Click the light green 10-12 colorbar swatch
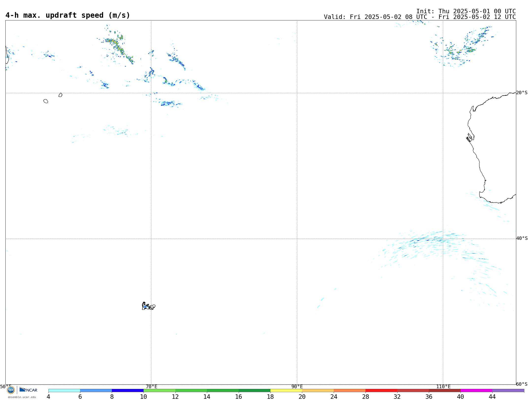532x400 pixels. click(x=159, y=391)
